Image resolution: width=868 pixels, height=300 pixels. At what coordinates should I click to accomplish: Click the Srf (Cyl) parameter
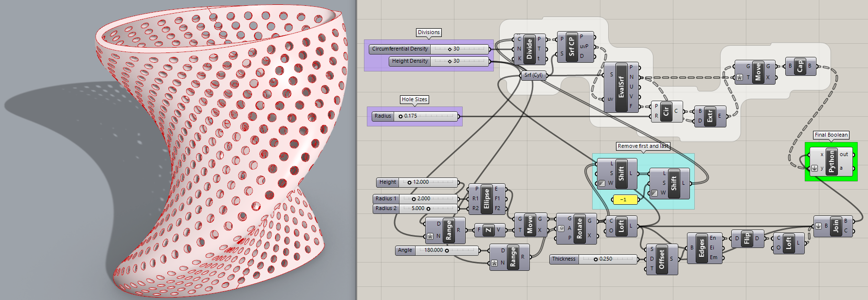click(x=534, y=75)
